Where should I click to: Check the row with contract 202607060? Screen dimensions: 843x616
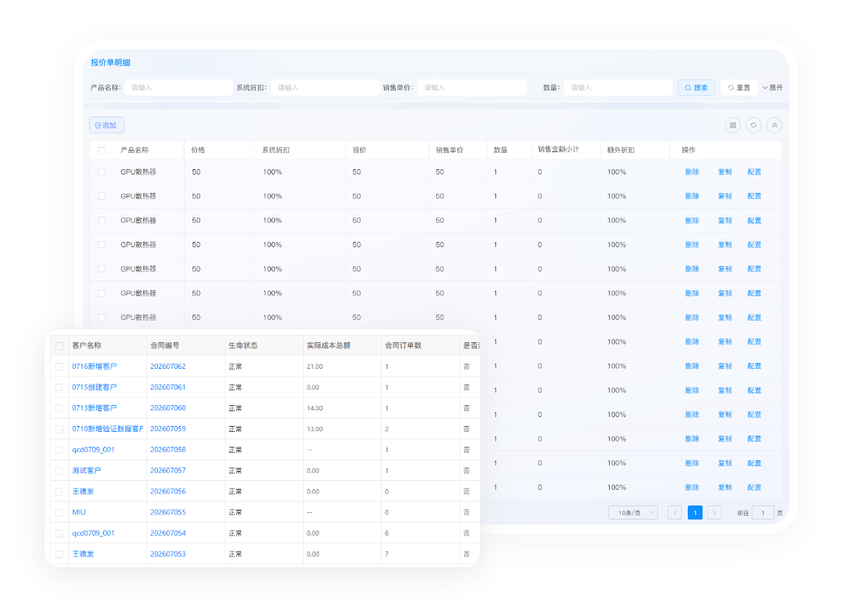[x=59, y=408]
